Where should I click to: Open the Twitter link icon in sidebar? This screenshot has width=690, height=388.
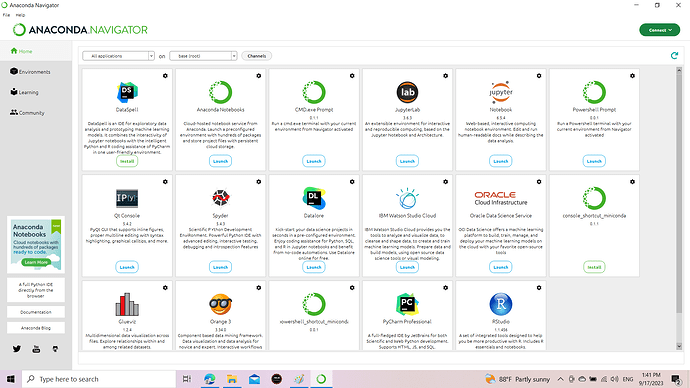17,349
